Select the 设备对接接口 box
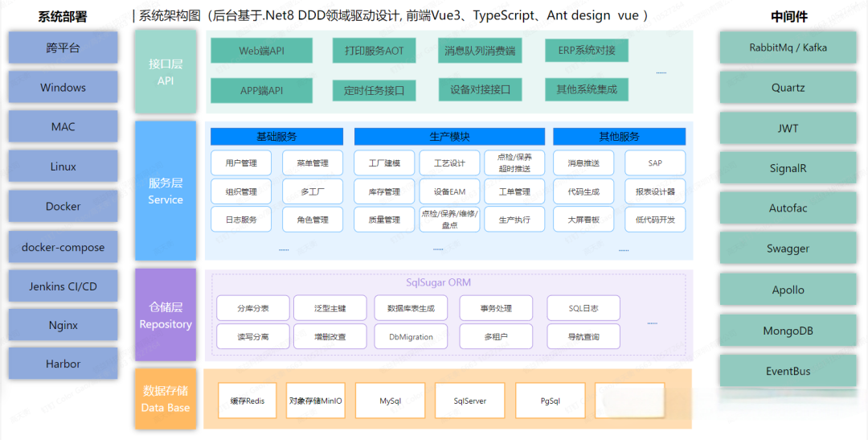 pyautogui.click(x=480, y=89)
